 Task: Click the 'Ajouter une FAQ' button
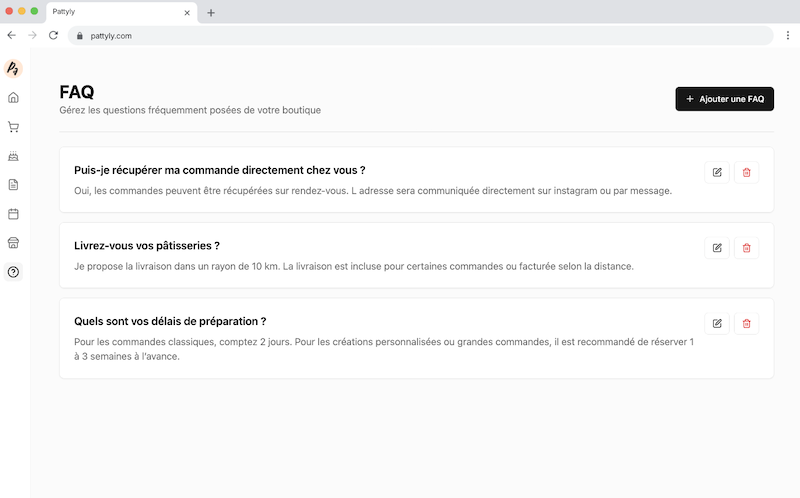(724, 99)
